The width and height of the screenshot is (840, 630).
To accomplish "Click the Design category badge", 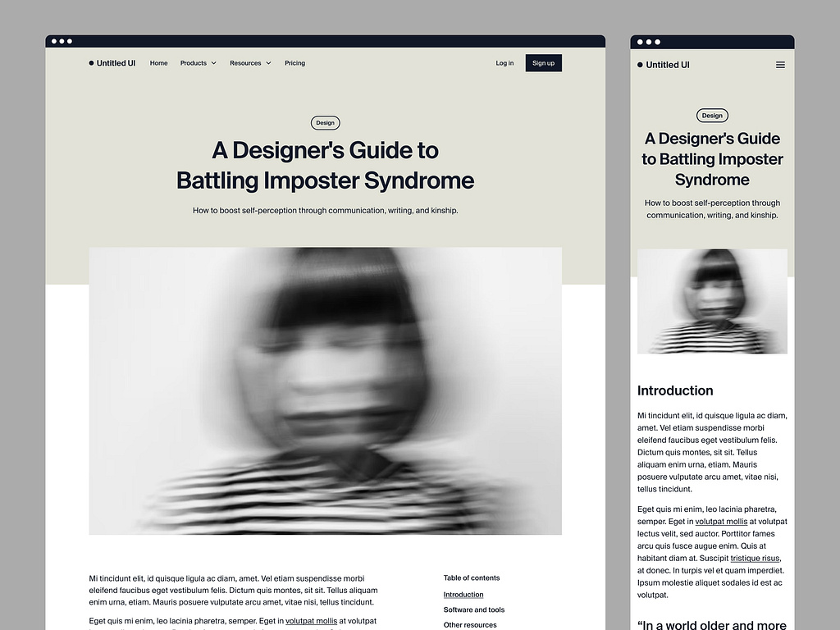I will [325, 122].
